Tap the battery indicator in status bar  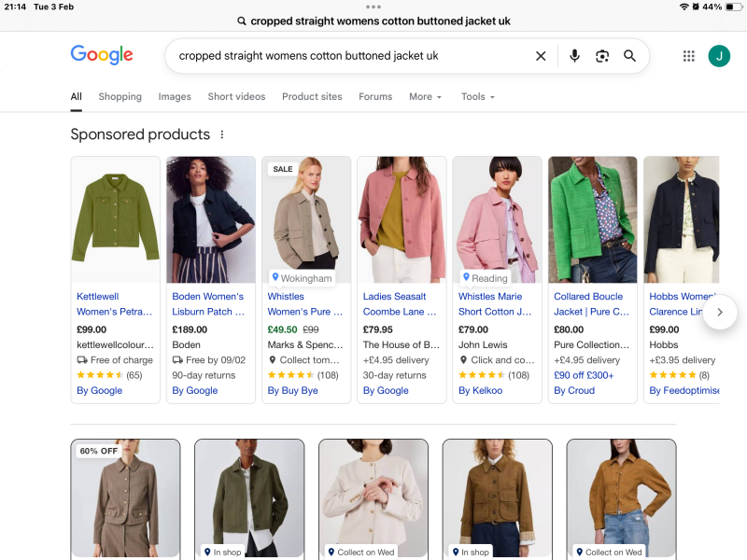click(734, 7)
